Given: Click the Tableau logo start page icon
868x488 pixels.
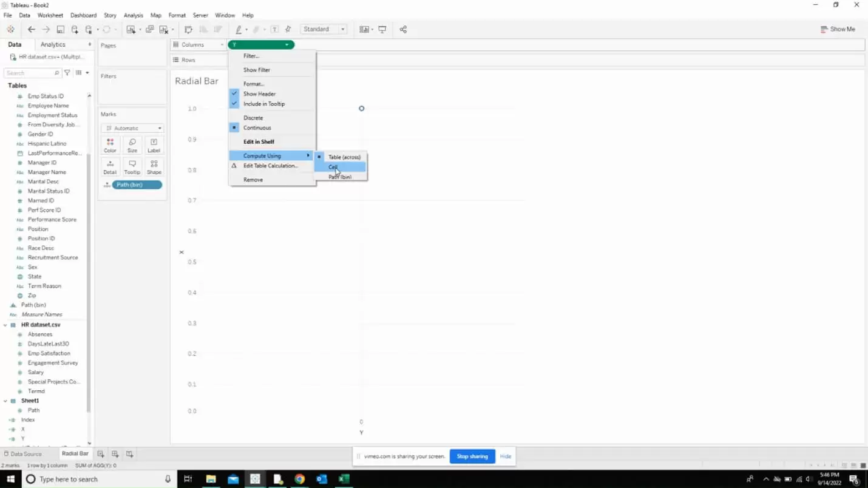Looking at the screenshot, I should [x=10, y=29].
